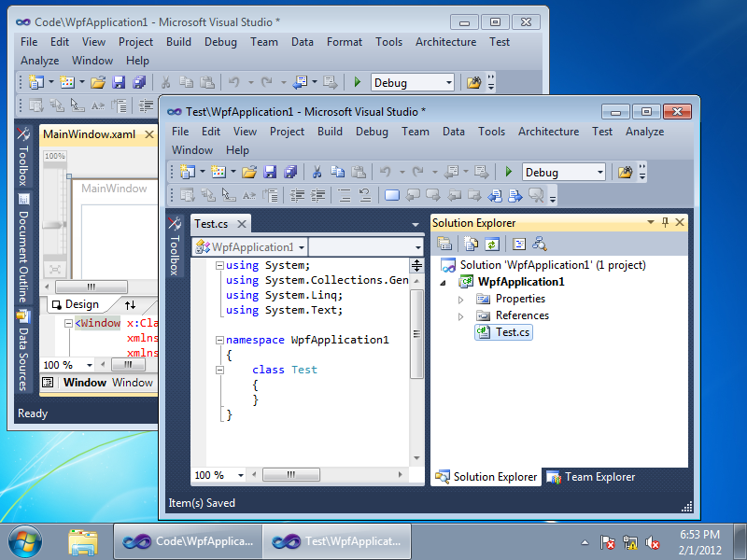Image resolution: width=747 pixels, height=560 pixels.
Task: Collapse the namespace WpfApplication1 code region
Action: 218,340
